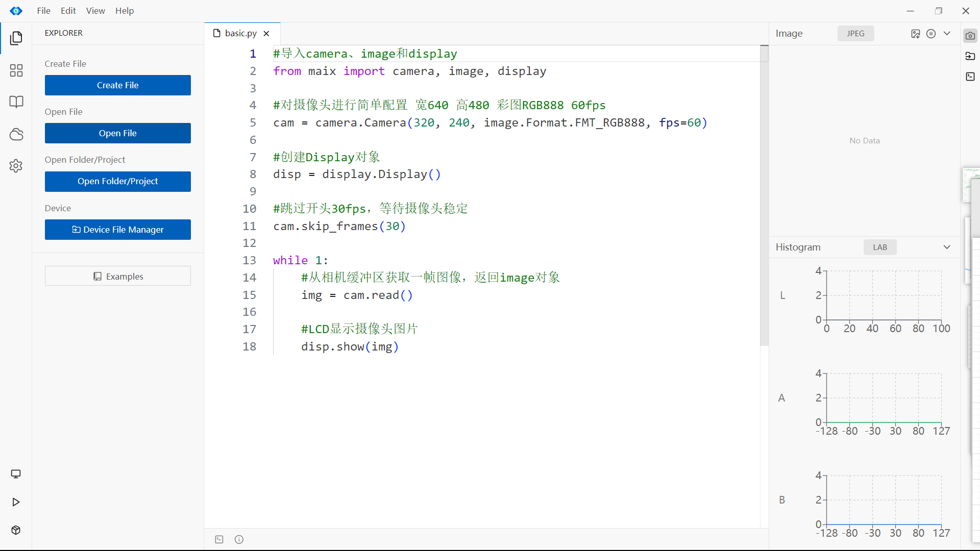This screenshot has height=551, width=980.
Task: Open the Help menu
Action: tap(125, 11)
